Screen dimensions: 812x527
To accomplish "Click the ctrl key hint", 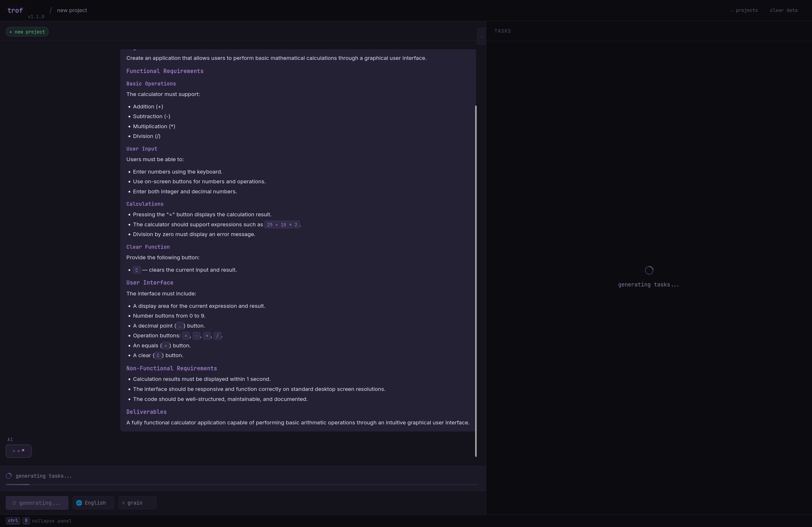I will click(x=13, y=520).
